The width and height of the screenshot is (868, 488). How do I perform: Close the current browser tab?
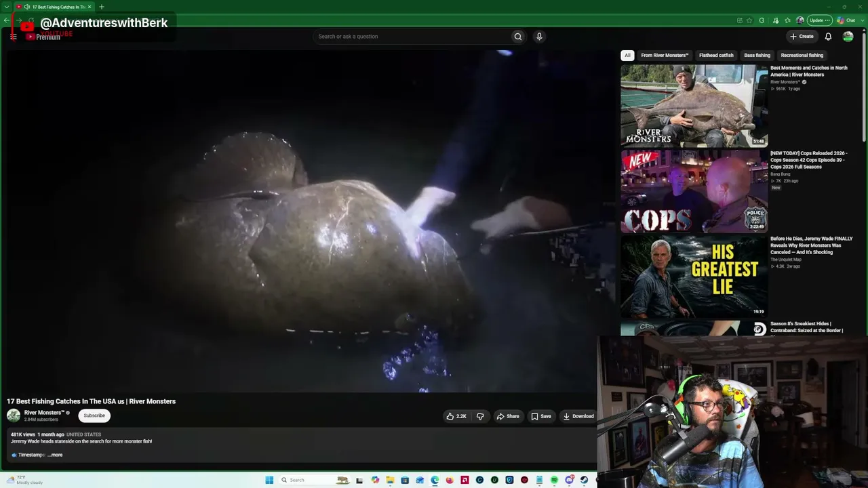90,7
